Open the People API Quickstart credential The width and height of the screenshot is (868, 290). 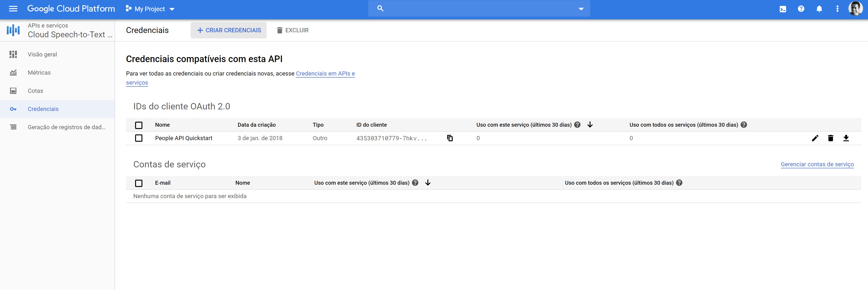click(184, 138)
